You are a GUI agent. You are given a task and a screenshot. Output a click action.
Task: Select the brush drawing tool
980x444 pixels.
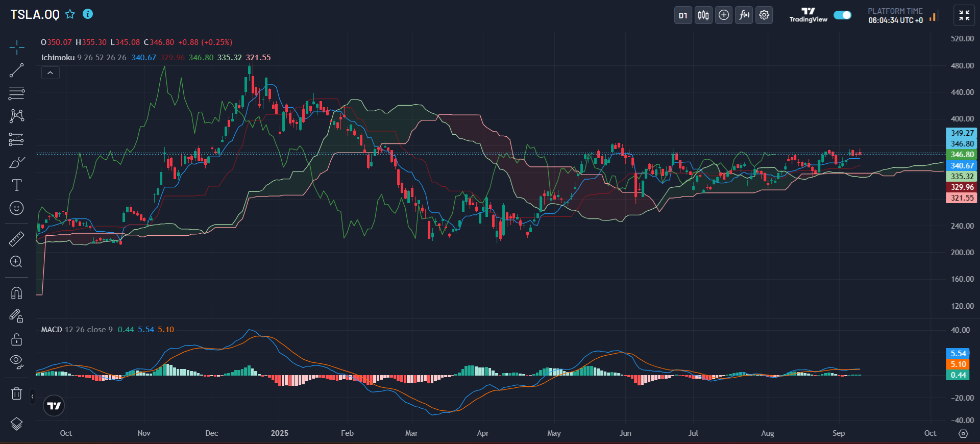click(16, 162)
